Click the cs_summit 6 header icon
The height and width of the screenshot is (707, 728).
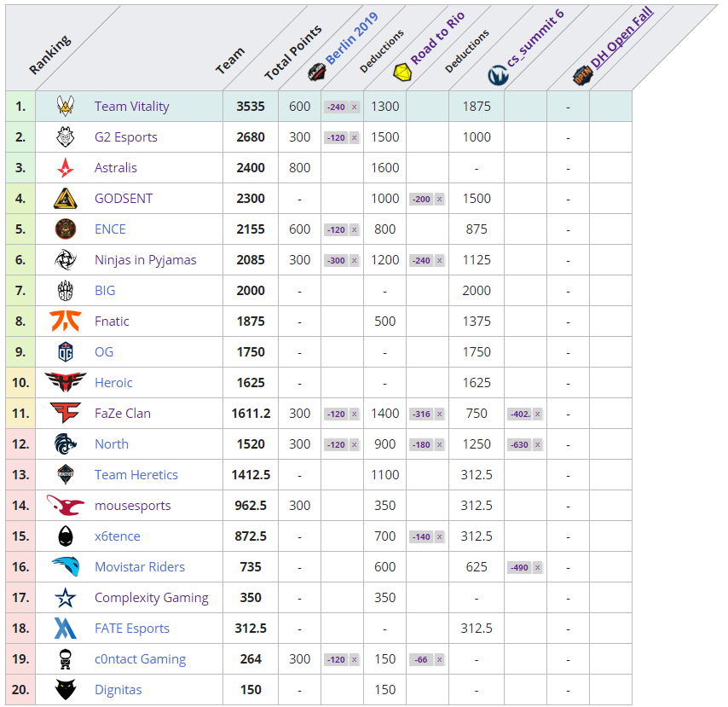tap(498, 75)
